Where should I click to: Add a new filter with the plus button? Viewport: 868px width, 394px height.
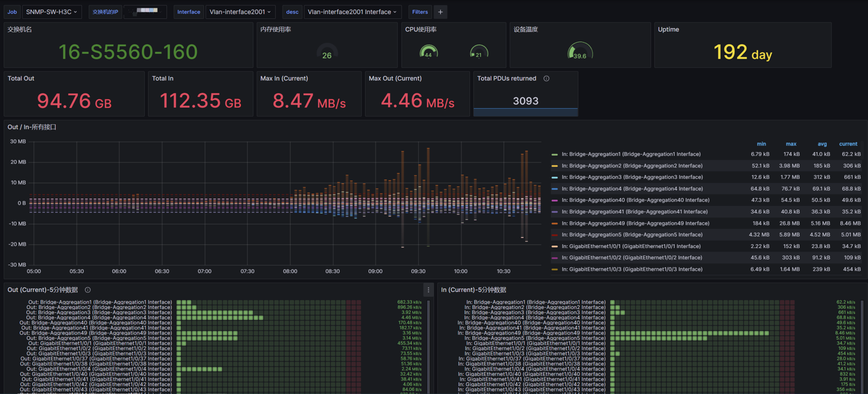tap(440, 12)
